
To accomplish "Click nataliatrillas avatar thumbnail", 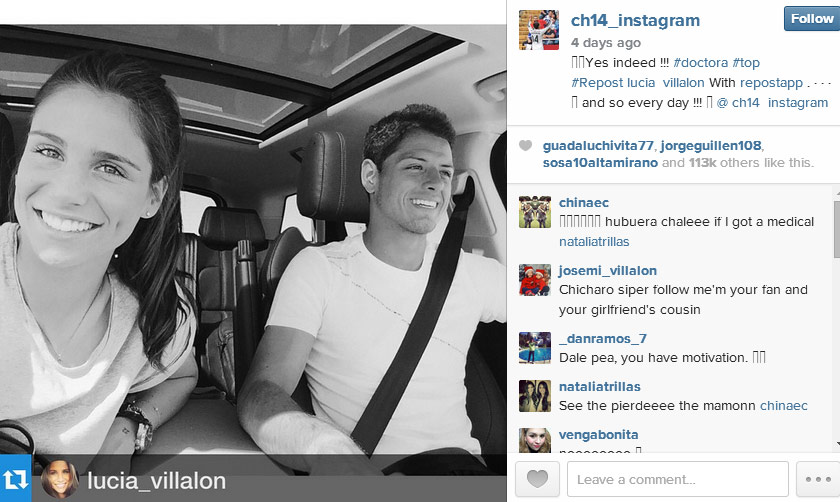I will 535,396.
